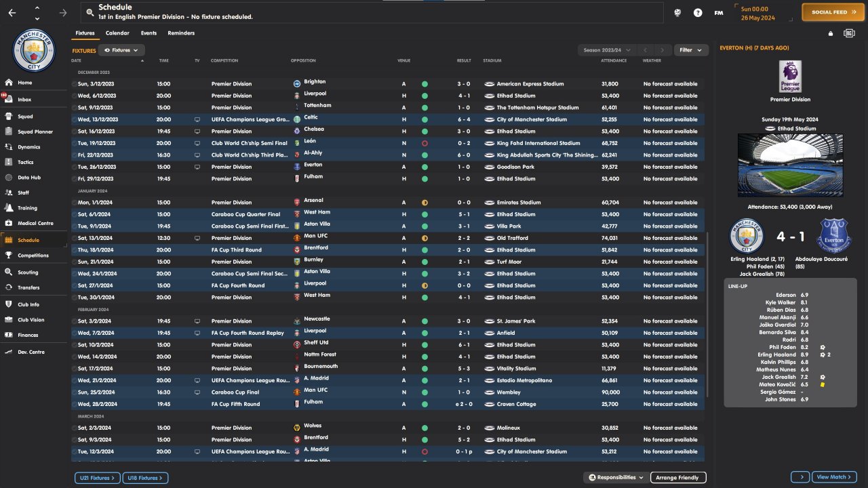The width and height of the screenshot is (868, 488).
Task: Show previous season fixtures arrow
Action: pos(646,50)
